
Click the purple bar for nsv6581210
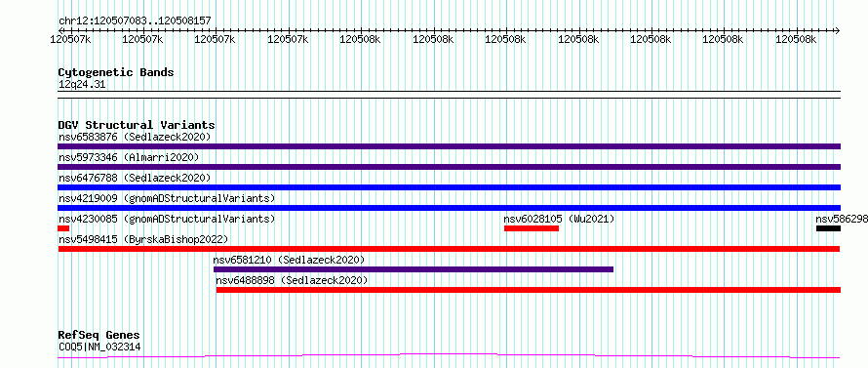pos(414,269)
